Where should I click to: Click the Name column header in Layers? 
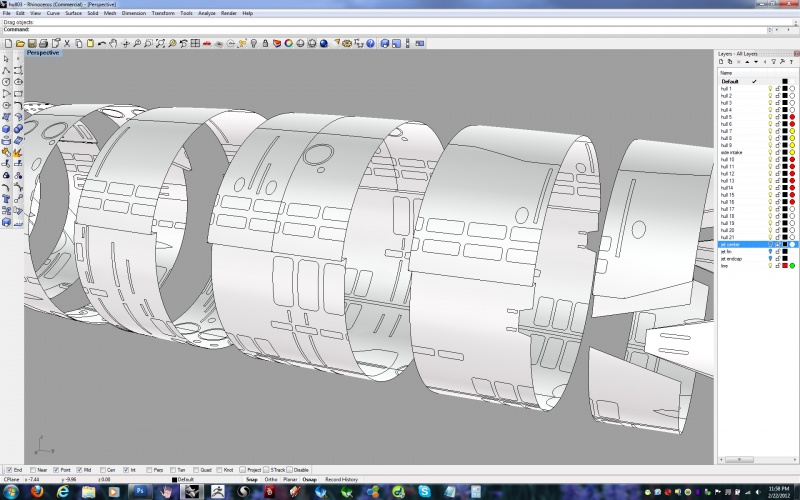(x=726, y=73)
